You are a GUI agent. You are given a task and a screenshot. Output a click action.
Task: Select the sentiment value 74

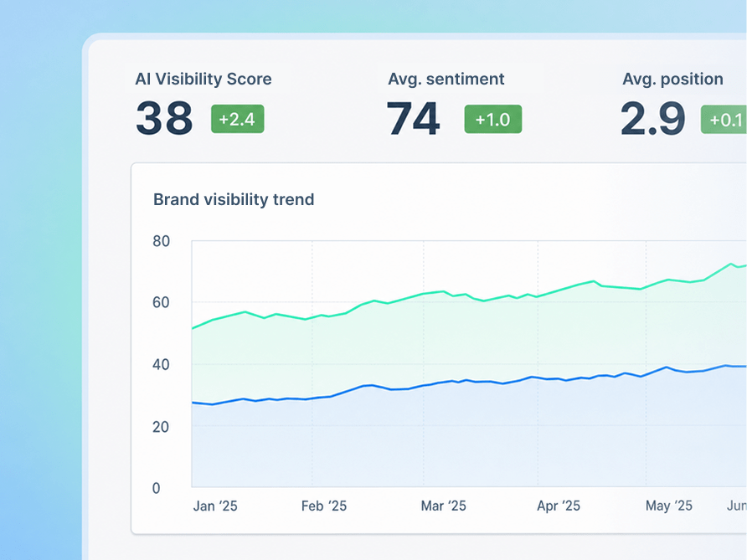pos(413,118)
